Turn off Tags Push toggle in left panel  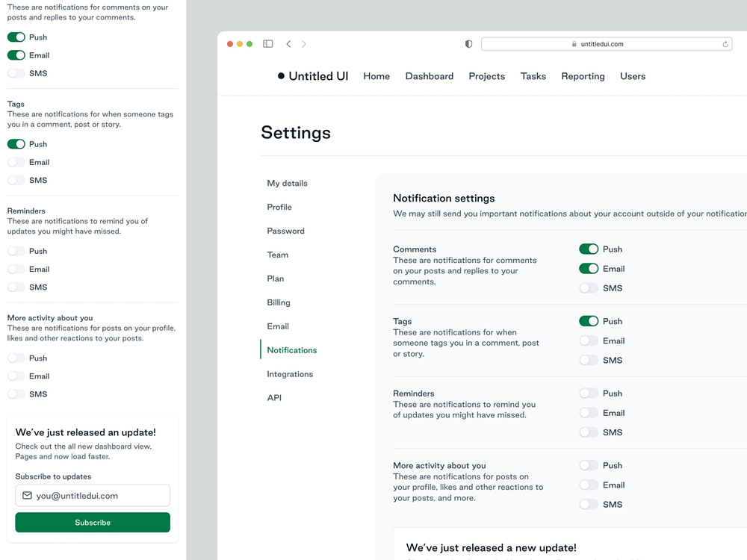coord(16,144)
